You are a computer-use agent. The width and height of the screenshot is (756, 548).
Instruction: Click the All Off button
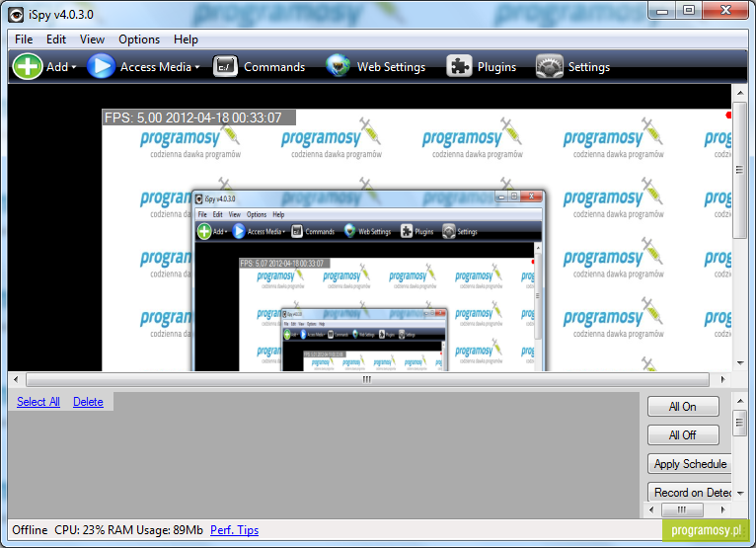tap(683, 435)
